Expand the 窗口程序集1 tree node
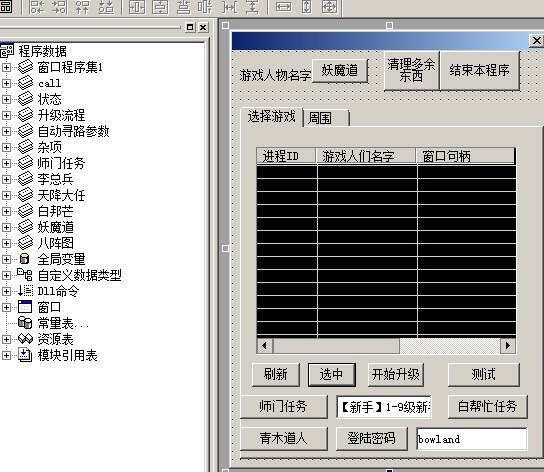544x472 pixels. [6, 67]
